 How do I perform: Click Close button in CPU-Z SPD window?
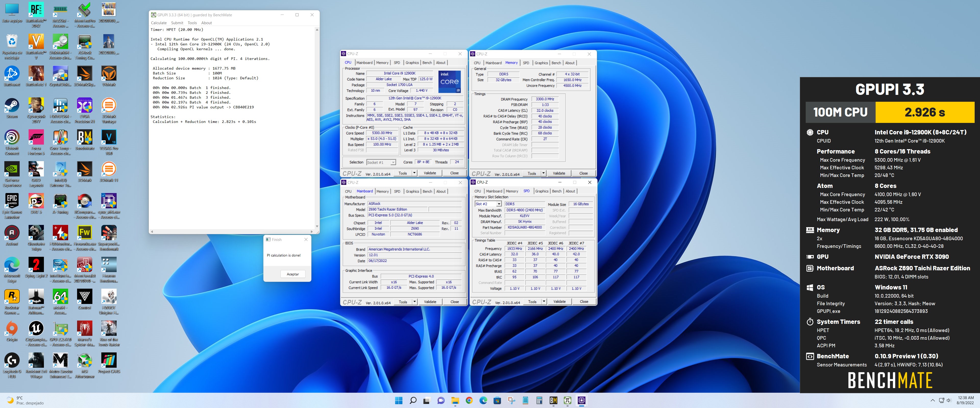(x=584, y=301)
